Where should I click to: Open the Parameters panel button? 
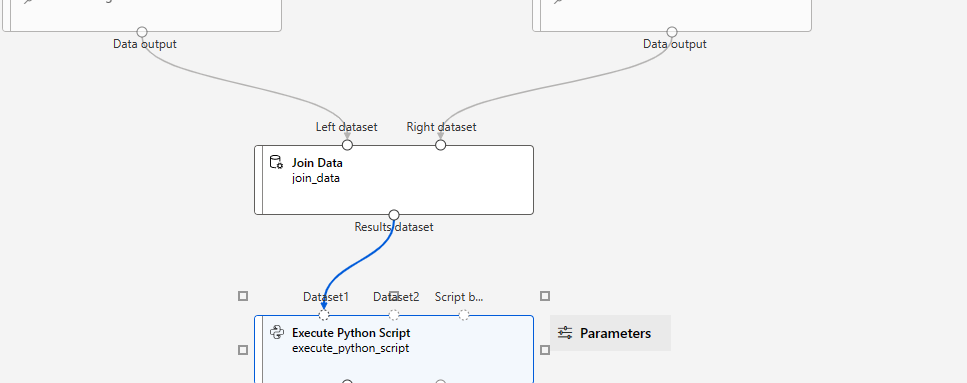[x=610, y=333]
